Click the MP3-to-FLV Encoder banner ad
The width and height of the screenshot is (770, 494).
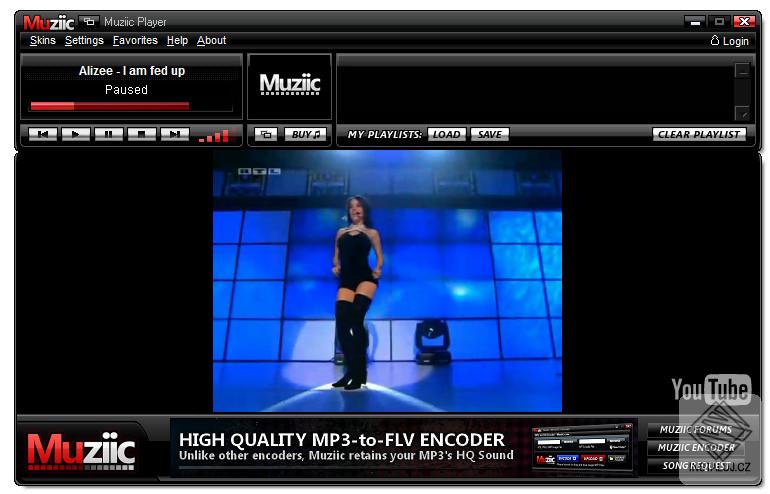click(403, 447)
